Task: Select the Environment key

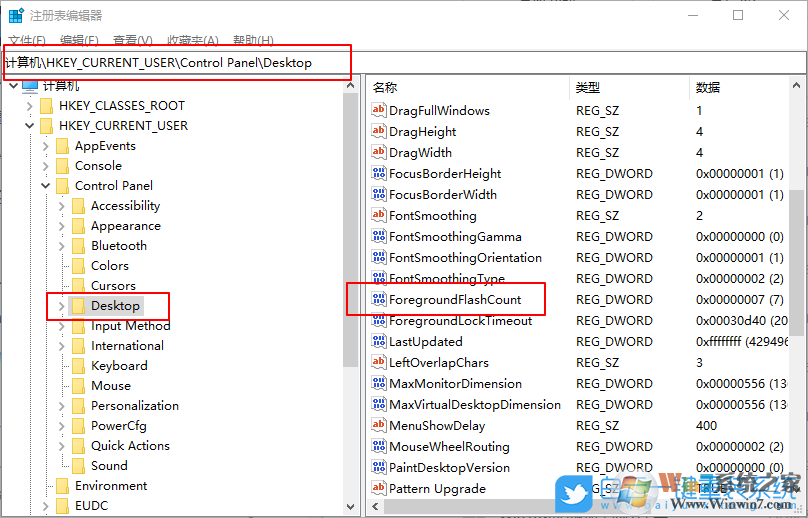Action: (111, 486)
